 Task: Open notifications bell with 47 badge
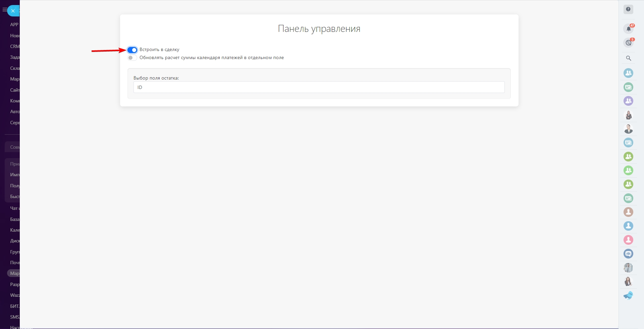tap(629, 29)
